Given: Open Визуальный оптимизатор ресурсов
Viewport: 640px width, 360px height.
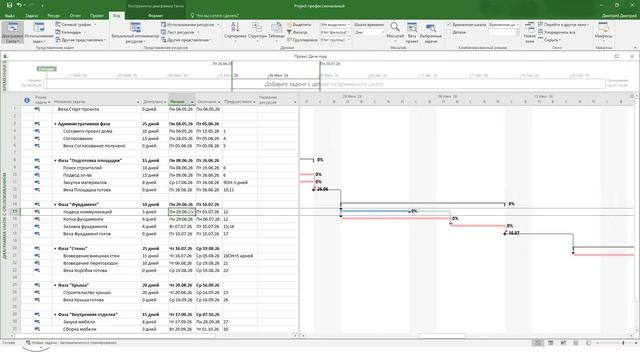Looking at the screenshot, I should point(135,32).
